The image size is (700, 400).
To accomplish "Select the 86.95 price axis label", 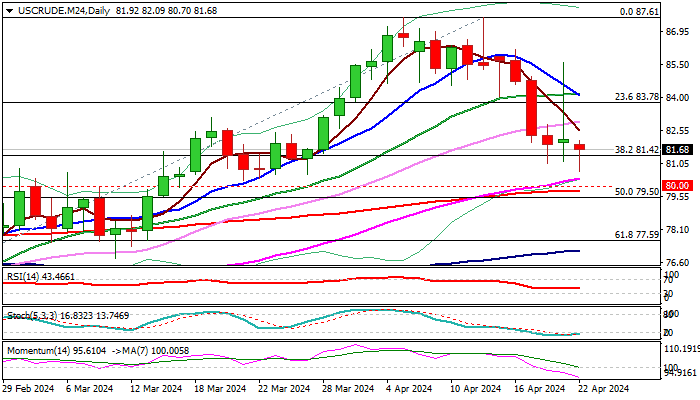I will point(677,32).
